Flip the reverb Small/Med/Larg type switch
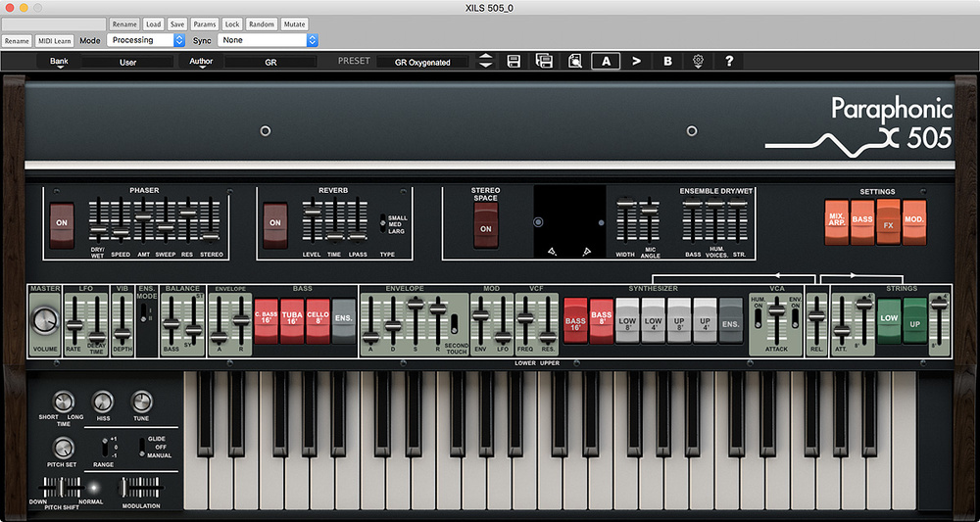Image resolution: width=980 pixels, height=522 pixels. point(382,223)
